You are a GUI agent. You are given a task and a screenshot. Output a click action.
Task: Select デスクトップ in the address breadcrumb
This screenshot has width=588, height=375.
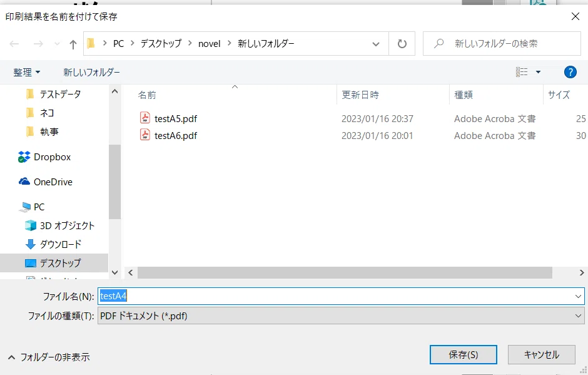pyautogui.click(x=161, y=44)
